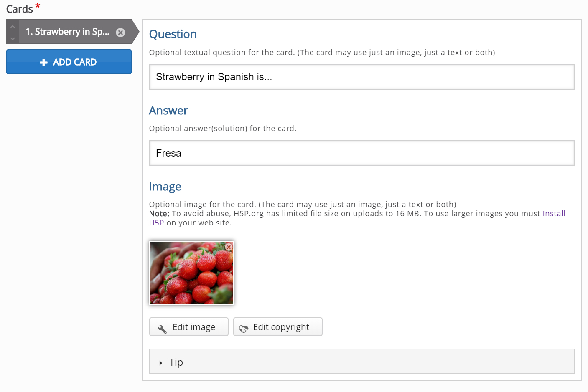Click the ADD CARD button
This screenshot has height=392, width=588.
tap(69, 62)
